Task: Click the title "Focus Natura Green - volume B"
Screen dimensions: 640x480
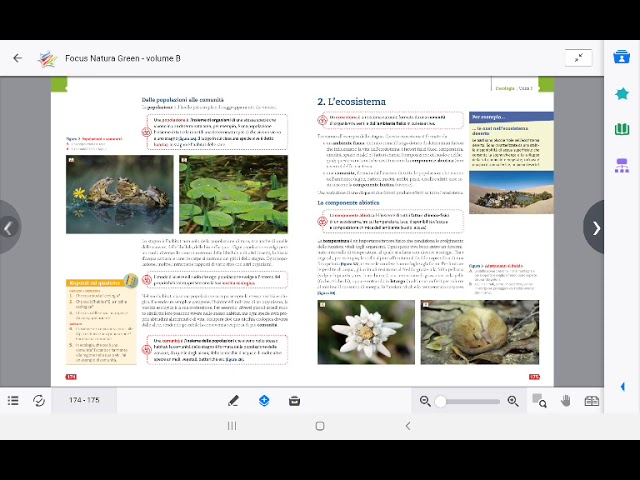Action: pos(123,58)
